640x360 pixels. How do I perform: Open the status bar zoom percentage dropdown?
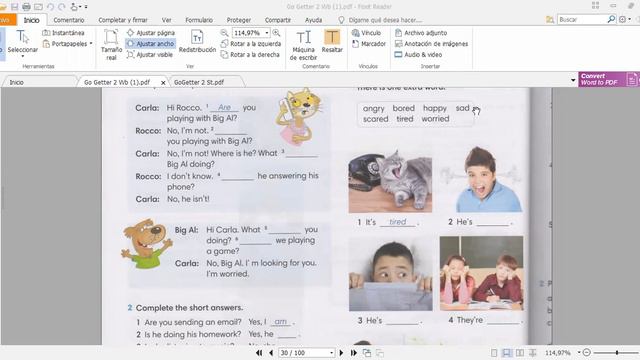click(x=579, y=352)
